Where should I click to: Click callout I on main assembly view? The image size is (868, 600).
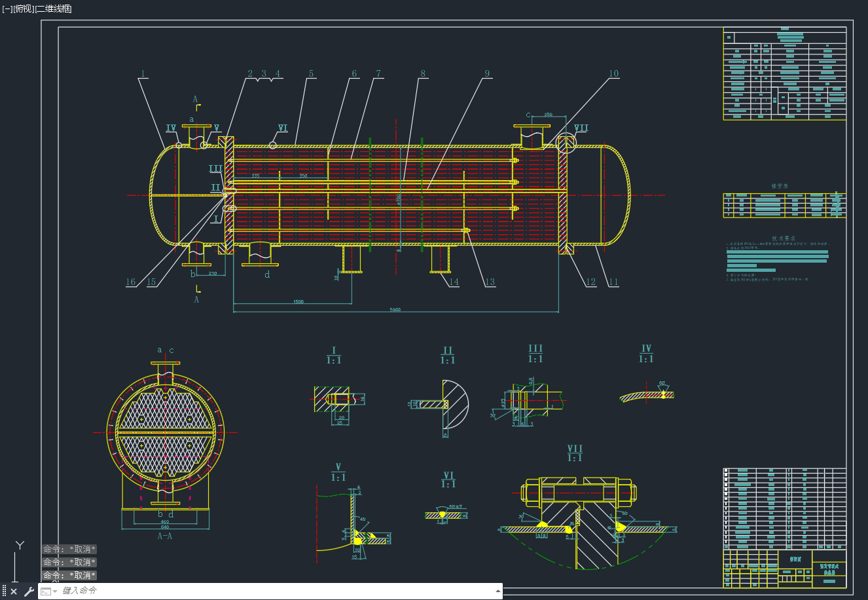(x=217, y=219)
